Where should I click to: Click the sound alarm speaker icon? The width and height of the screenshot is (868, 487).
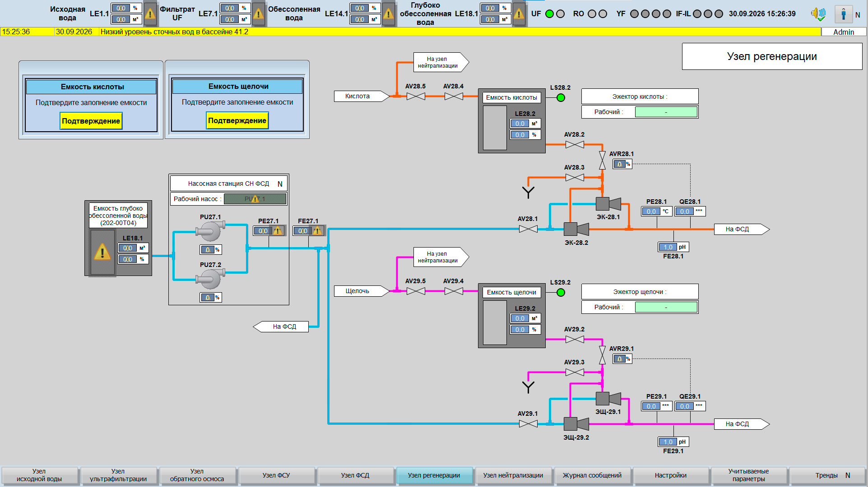818,14
